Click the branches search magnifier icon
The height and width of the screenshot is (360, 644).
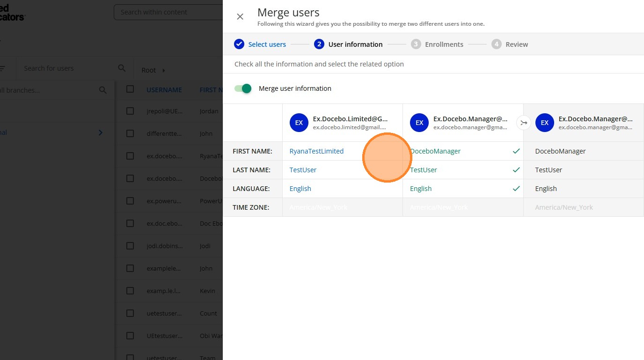[x=103, y=90]
